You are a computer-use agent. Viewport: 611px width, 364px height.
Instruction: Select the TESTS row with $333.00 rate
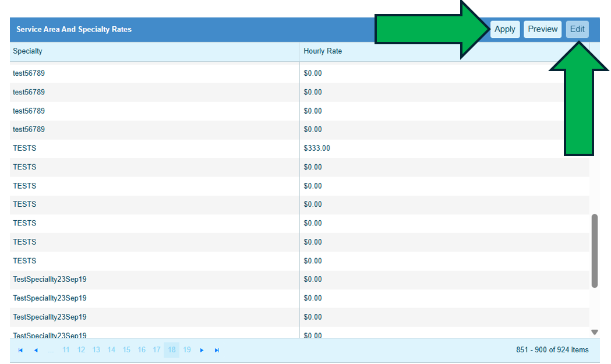(24, 149)
